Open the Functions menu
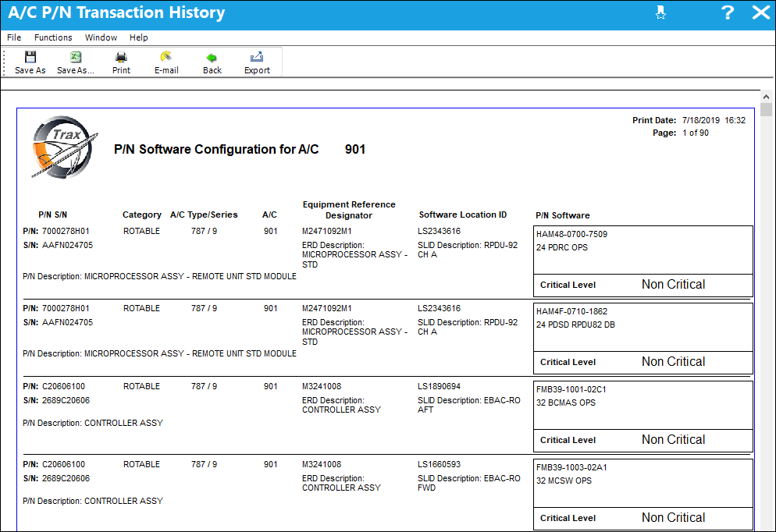 click(x=53, y=37)
